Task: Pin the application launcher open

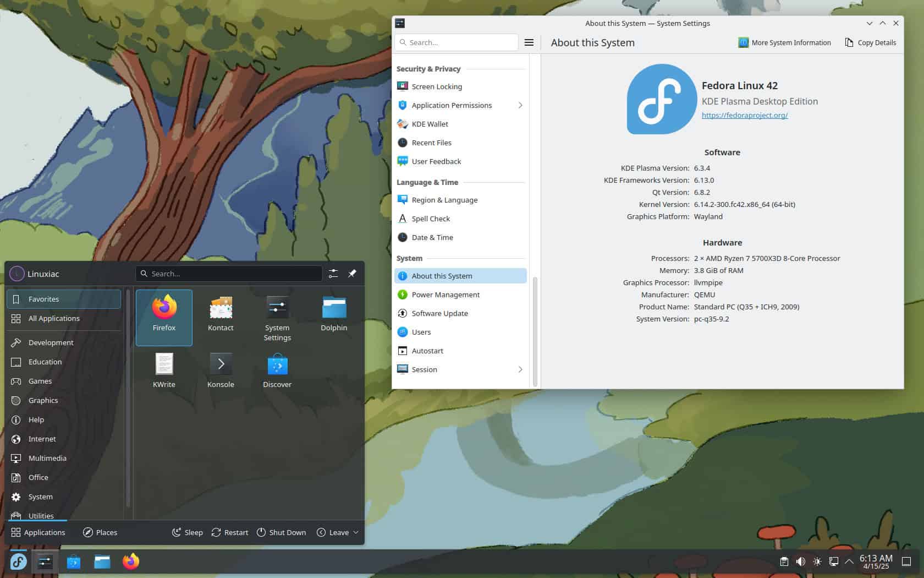Action: coord(352,274)
